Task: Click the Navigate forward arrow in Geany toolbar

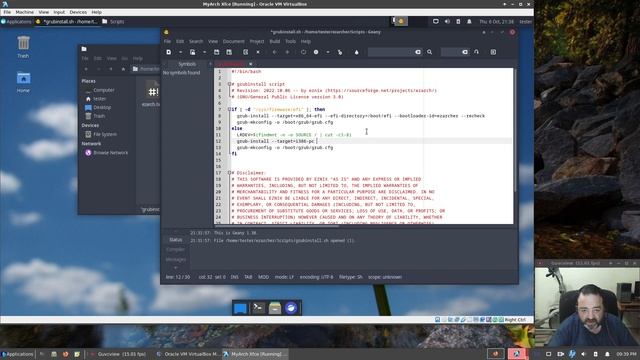Action: point(287,52)
